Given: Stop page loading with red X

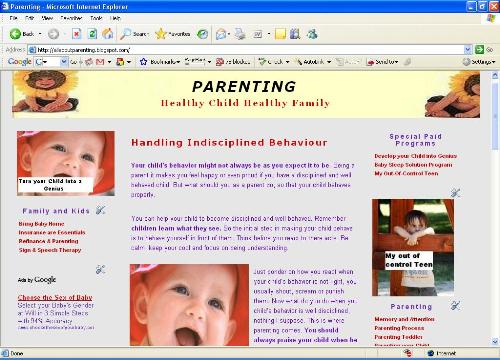Looking at the screenshot, I should (77, 34).
